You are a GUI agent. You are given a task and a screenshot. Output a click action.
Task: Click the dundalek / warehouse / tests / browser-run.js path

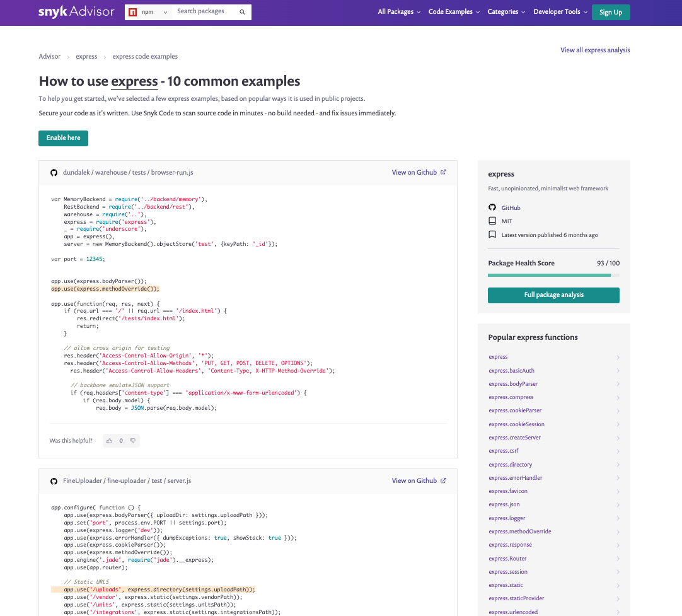(x=128, y=173)
